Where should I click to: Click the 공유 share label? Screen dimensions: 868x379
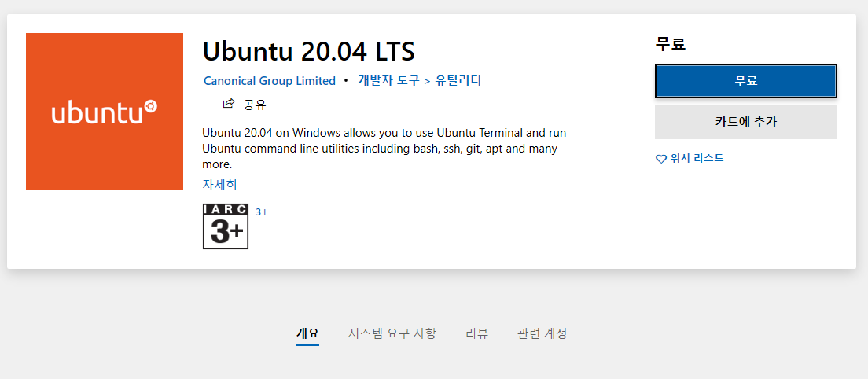[255, 104]
